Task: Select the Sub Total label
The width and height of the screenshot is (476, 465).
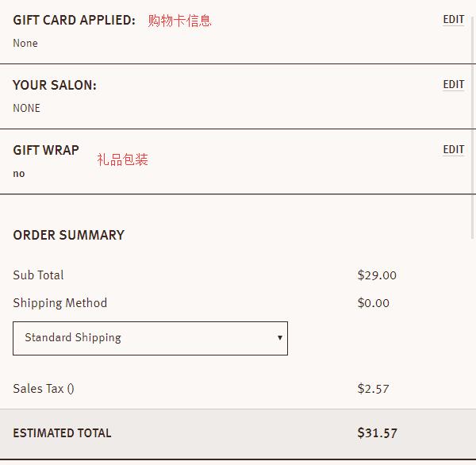Action: coord(38,275)
